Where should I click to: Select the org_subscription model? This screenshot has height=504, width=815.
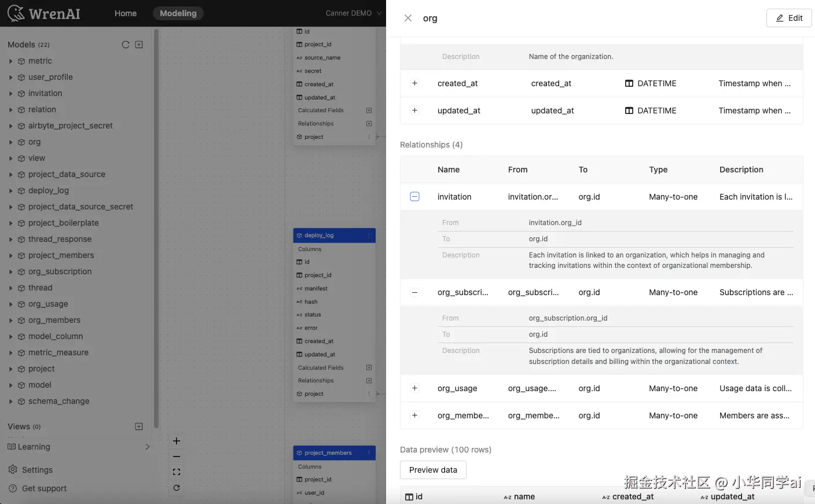coord(60,271)
